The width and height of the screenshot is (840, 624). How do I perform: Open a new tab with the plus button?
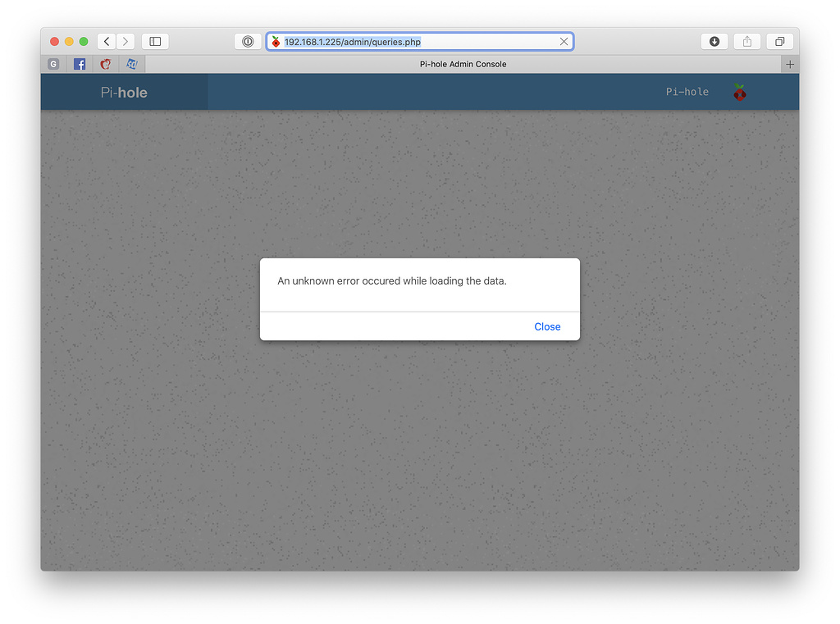(x=789, y=64)
